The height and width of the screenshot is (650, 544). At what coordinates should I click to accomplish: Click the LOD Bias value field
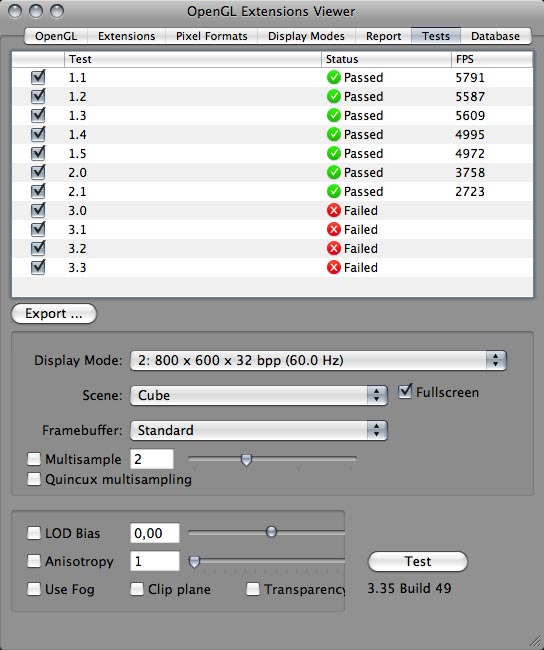click(155, 533)
